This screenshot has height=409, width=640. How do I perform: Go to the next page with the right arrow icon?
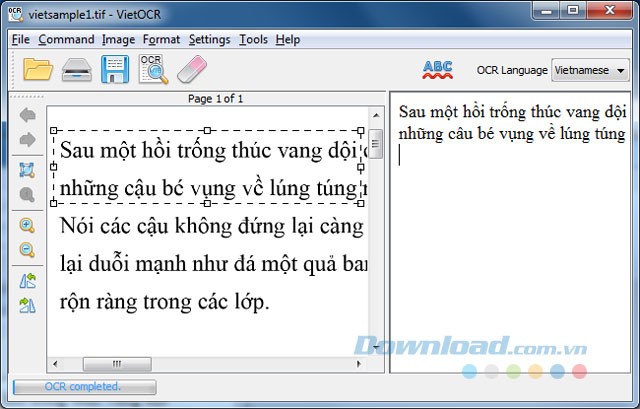(27, 140)
